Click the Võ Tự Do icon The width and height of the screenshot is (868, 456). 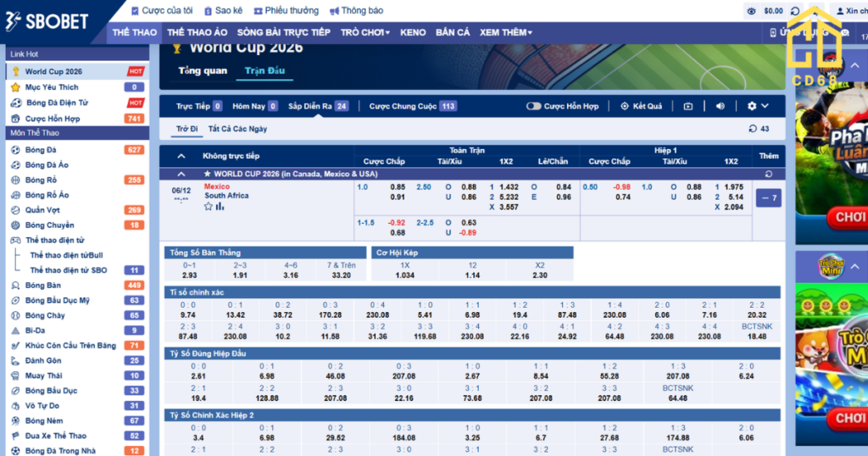coord(15,406)
